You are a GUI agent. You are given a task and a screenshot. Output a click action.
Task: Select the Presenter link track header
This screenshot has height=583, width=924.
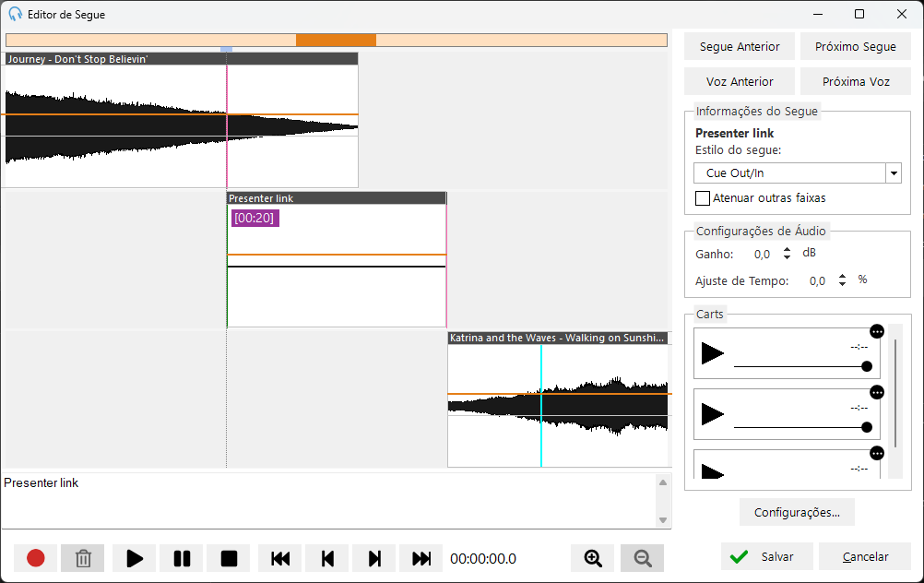337,198
